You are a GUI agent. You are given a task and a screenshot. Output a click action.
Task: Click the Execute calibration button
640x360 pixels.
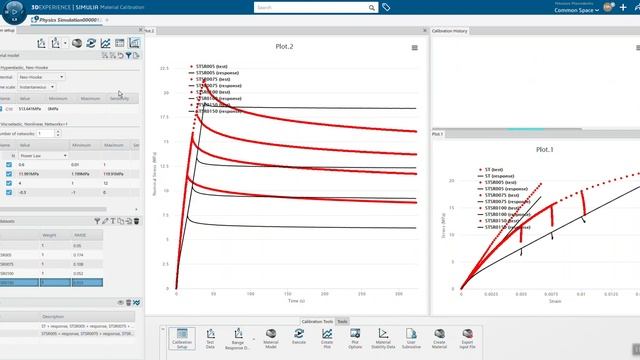tap(299, 337)
